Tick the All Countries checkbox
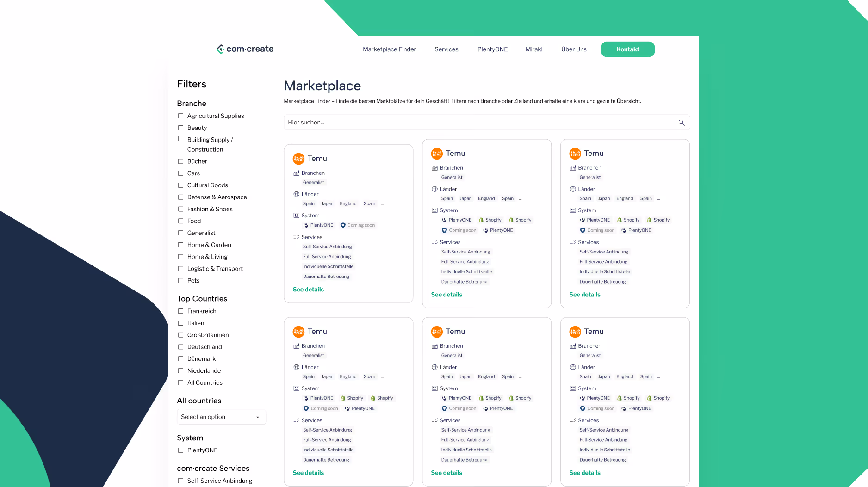 181,383
